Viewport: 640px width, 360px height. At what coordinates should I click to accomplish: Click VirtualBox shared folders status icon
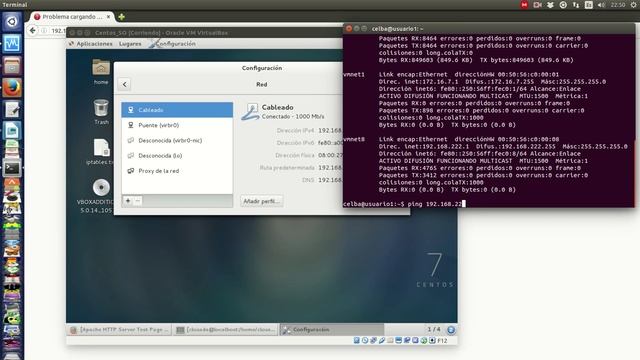[x=390, y=340]
